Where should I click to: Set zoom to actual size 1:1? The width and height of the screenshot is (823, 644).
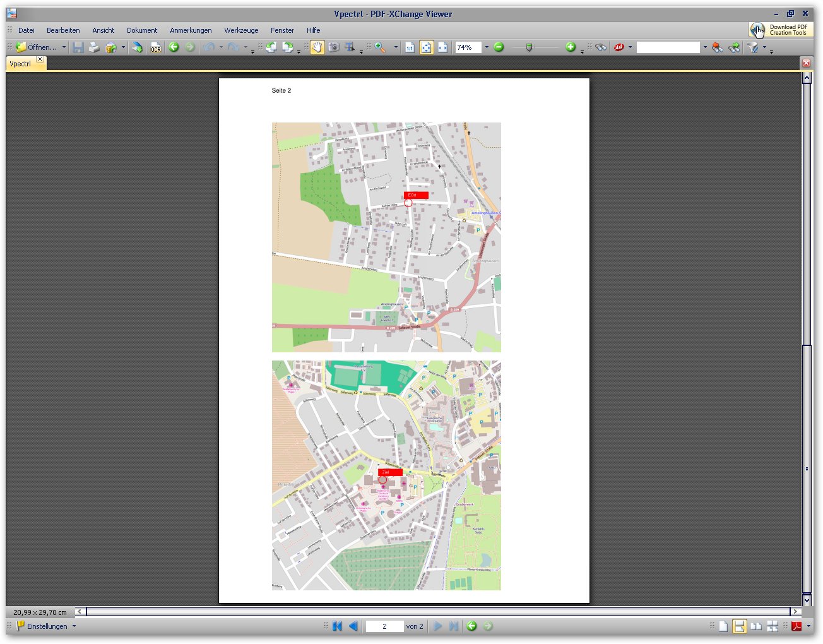(x=410, y=47)
